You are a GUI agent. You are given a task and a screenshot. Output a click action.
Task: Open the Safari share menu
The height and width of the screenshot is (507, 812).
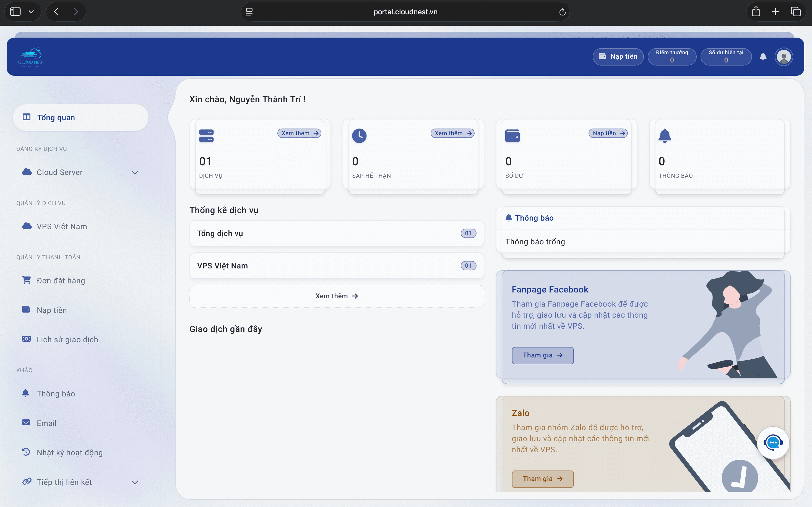tap(756, 11)
